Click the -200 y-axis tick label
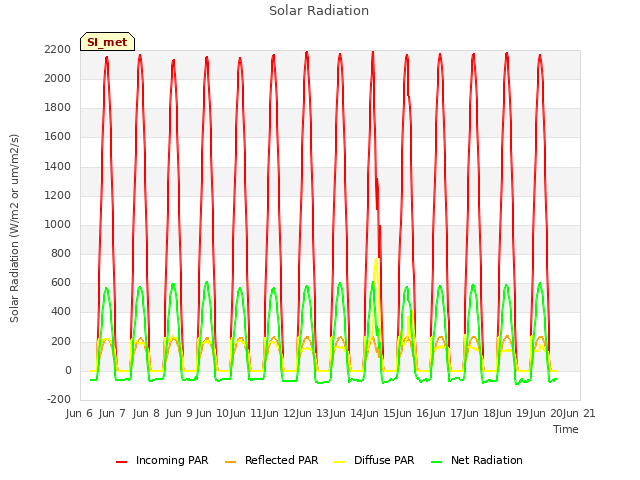The image size is (640, 480). pyautogui.click(x=59, y=400)
